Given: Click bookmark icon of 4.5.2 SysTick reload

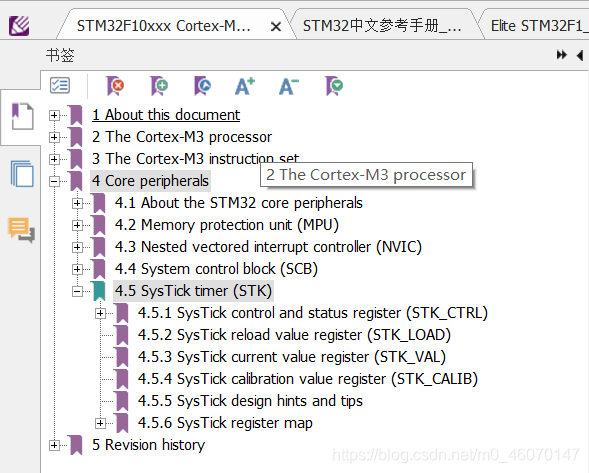Looking at the screenshot, I should pyautogui.click(x=122, y=335).
